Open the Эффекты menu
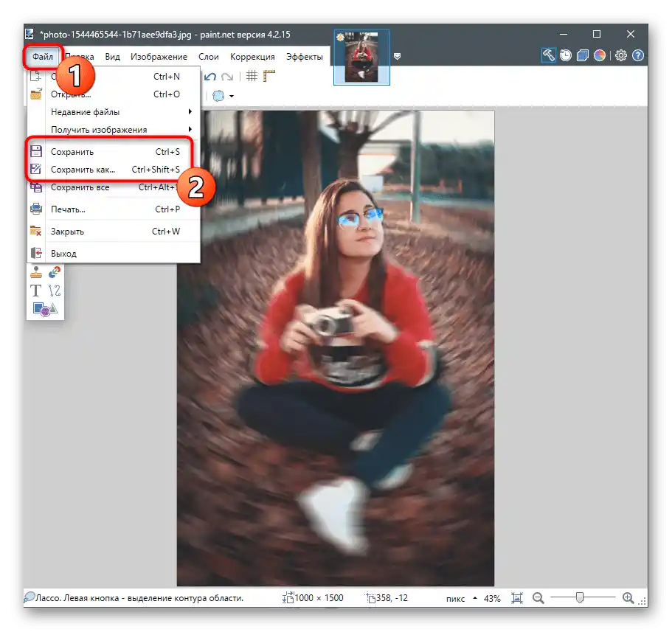This screenshot has width=672, height=632. [x=305, y=57]
